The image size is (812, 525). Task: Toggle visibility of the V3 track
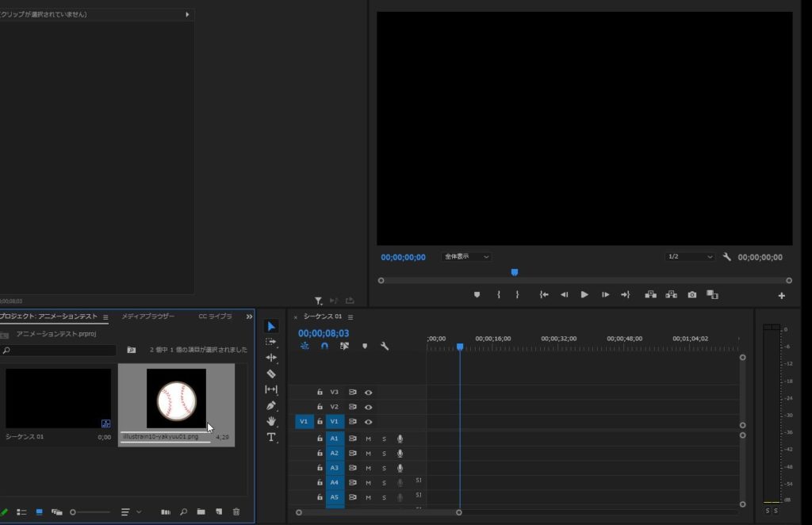[368, 392]
